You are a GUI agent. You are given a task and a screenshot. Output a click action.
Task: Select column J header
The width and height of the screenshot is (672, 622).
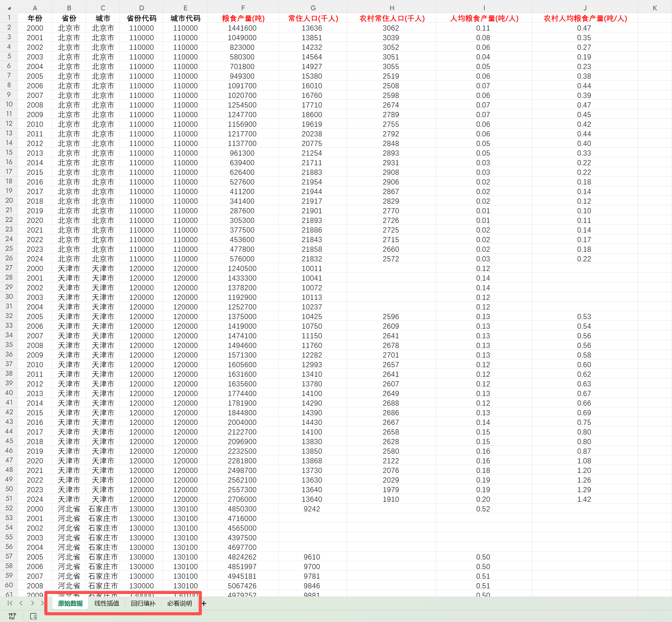pos(585,8)
